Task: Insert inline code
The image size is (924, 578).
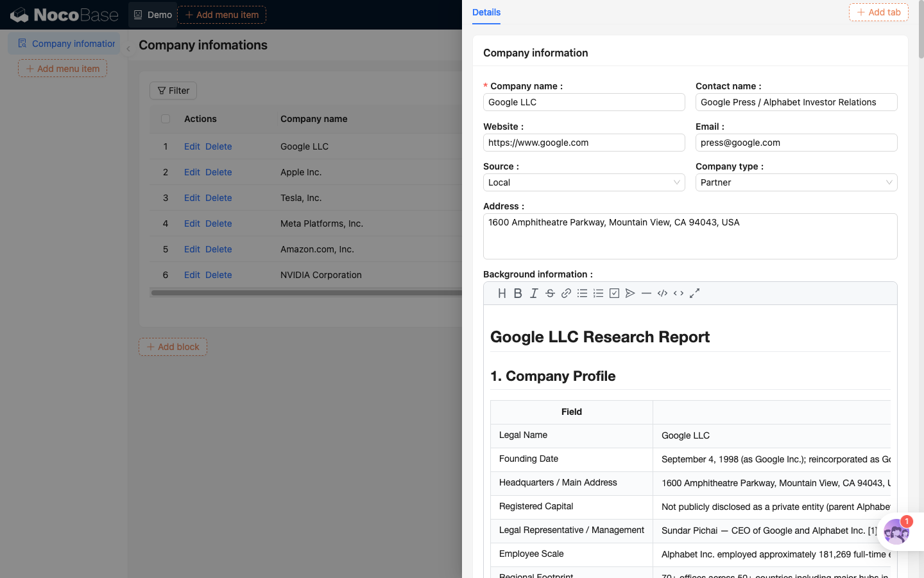Action: (x=678, y=293)
